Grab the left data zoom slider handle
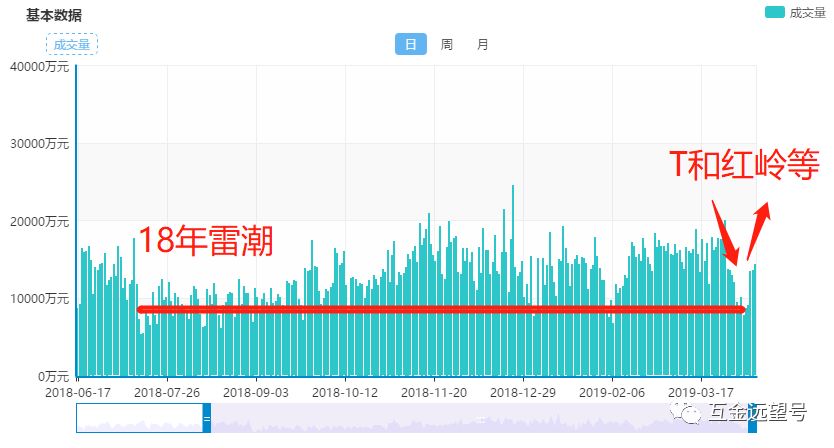The width and height of the screenshot is (834, 448). [x=207, y=418]
